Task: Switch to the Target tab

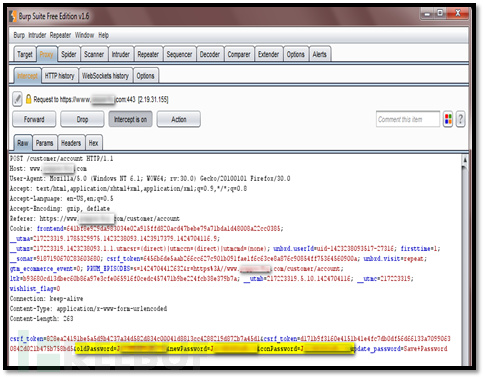Action: pyautogui.click(x=25, y=54)
